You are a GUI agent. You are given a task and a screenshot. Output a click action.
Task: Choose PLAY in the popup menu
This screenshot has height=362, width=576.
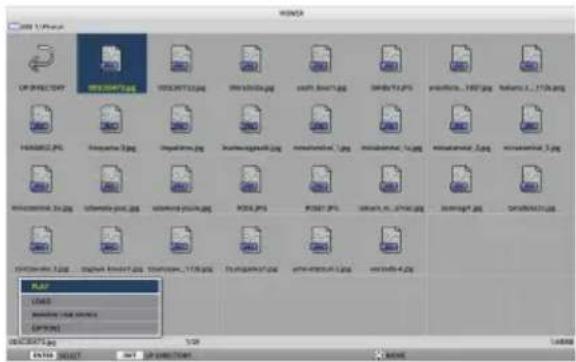[x=90, y=286]
